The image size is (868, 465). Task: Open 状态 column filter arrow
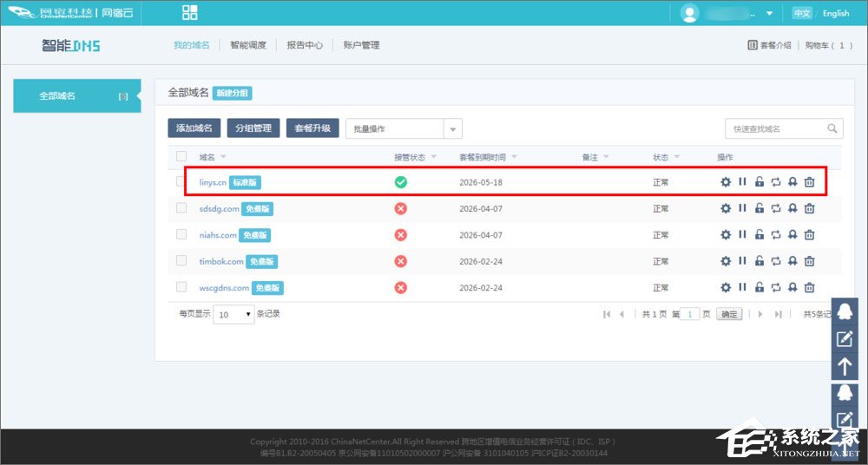(x=676, y=157)
